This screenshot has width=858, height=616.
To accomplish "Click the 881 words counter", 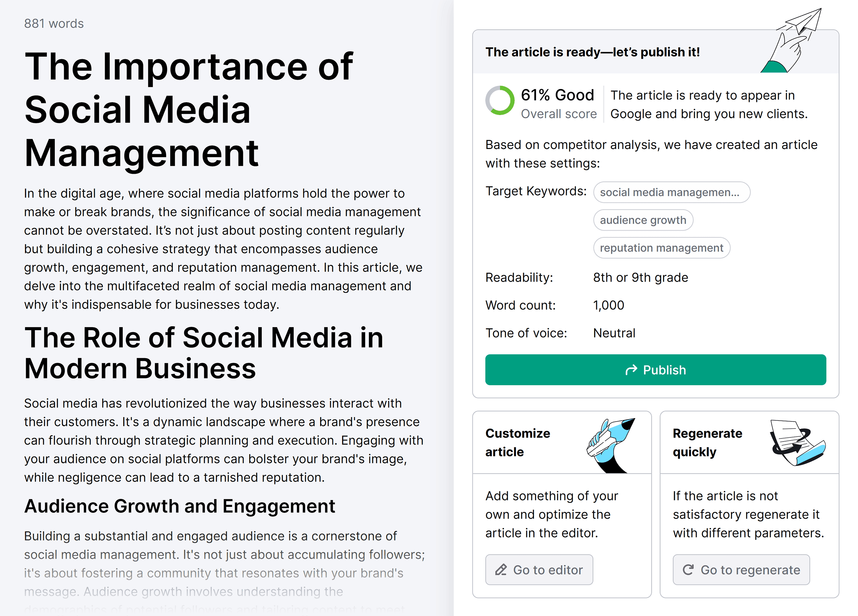I will tap(54, 23).
